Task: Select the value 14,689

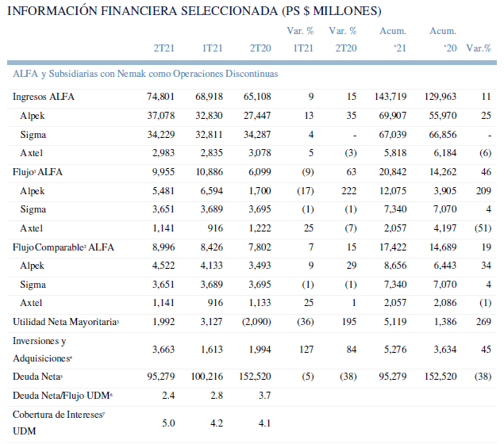Action: tap(443, 247)
